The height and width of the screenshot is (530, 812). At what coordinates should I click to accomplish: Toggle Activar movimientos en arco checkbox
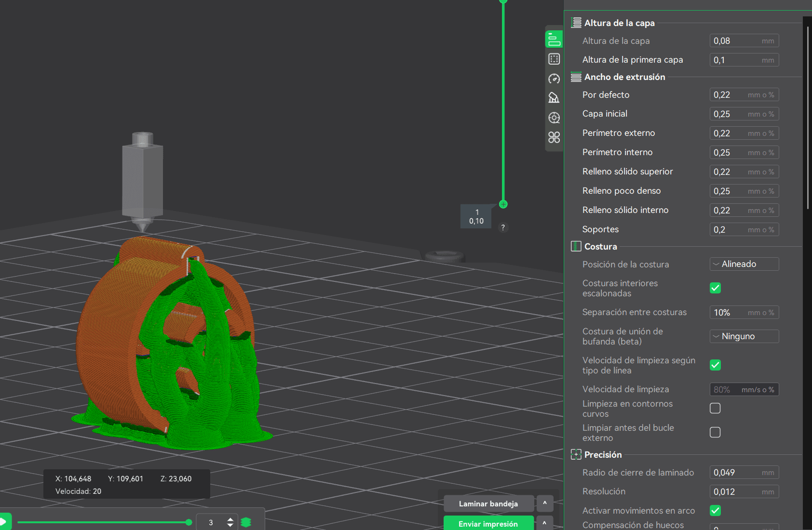[715, 511]
